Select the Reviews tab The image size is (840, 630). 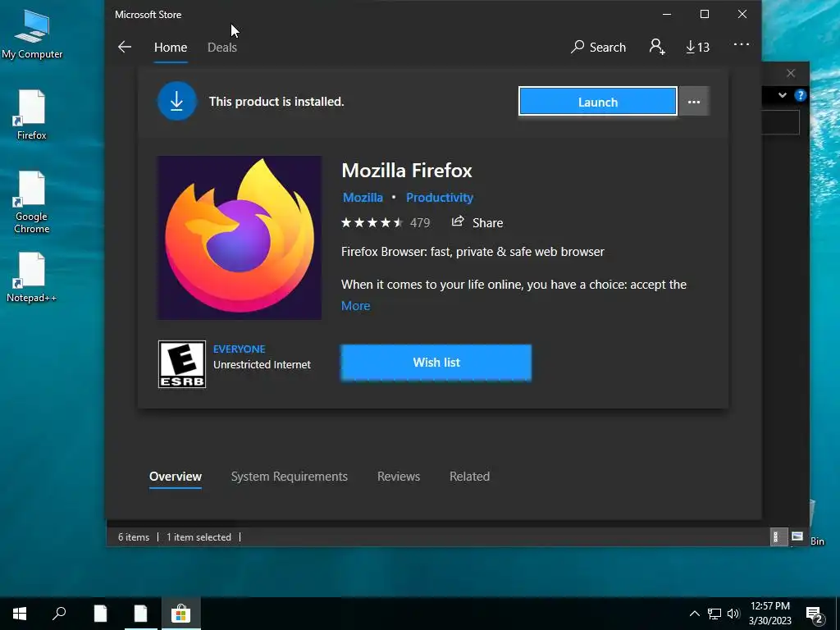[399, 477]
